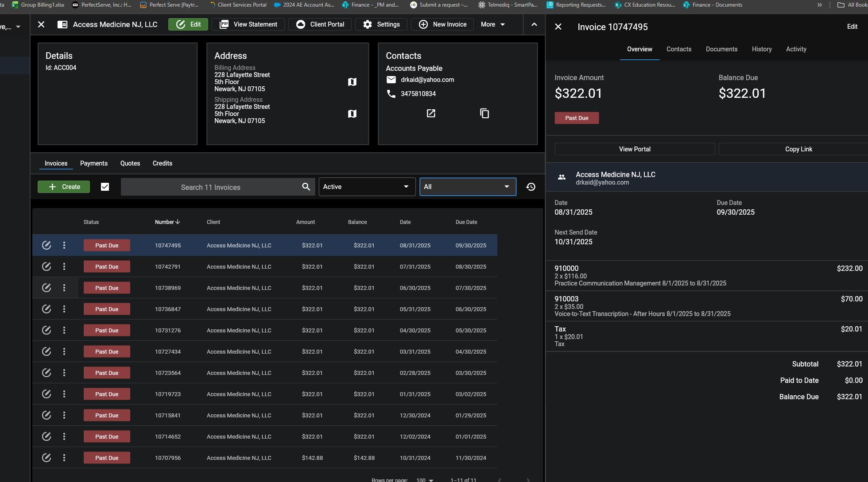Click the View Portal button

click(634, 149)
